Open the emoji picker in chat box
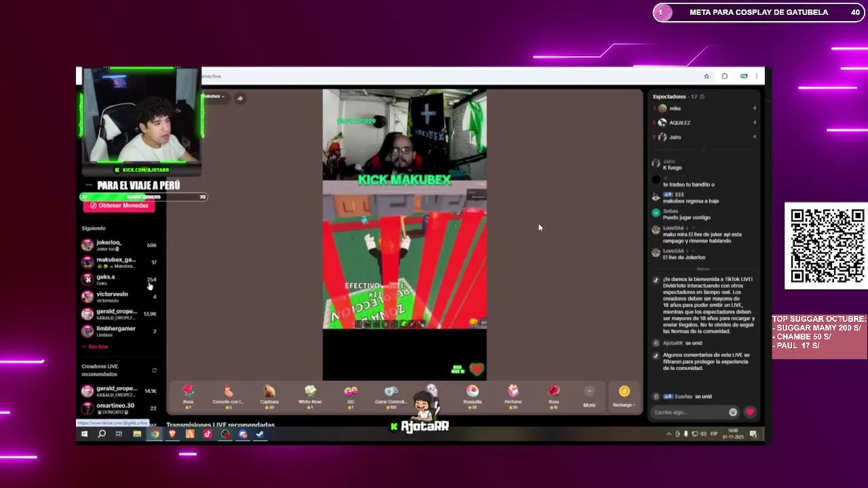Screen dimensions: 868x488 [x=733, y=412]
